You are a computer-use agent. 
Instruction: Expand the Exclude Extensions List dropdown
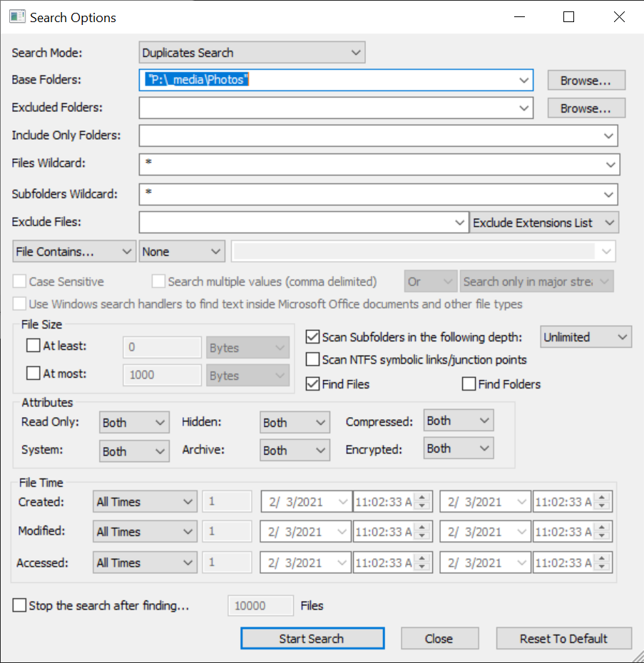click(544, 222)
